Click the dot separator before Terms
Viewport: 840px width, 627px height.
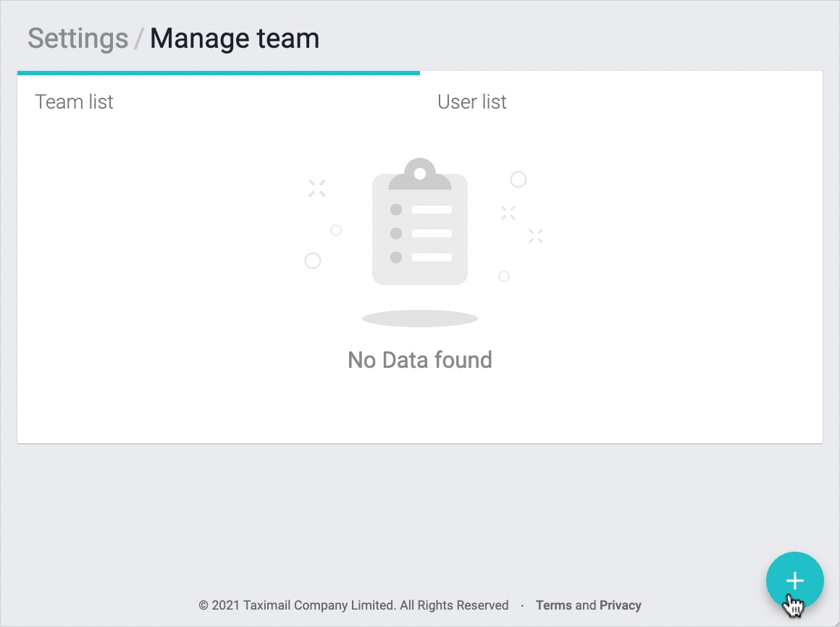click(522, 605)
